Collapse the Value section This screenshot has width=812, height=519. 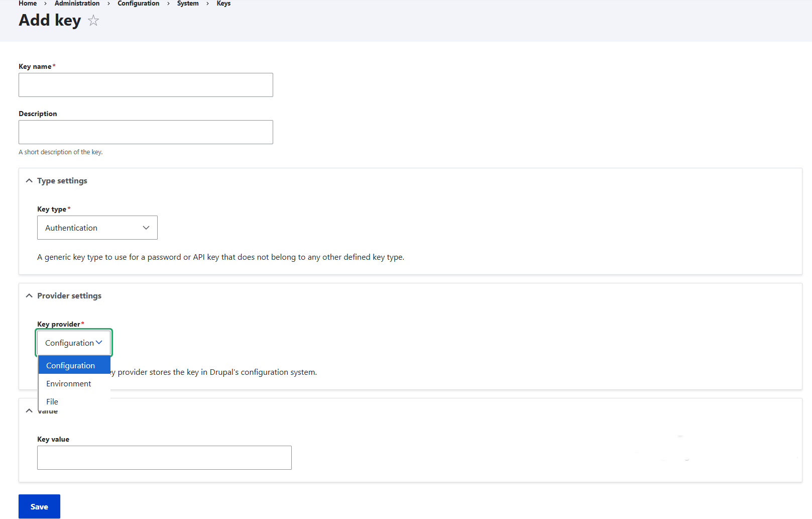pos(29,410)
